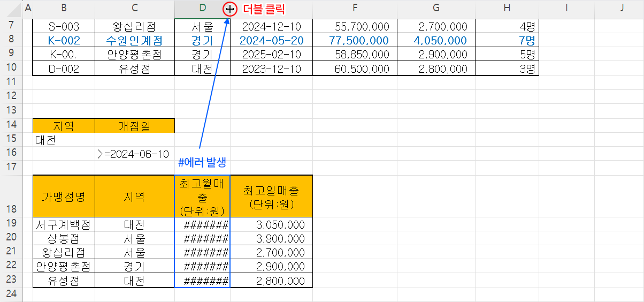Click the 개점일 criteria header
Image resolution: width=644 pixels, height=302 pixels.
(135, 125)
